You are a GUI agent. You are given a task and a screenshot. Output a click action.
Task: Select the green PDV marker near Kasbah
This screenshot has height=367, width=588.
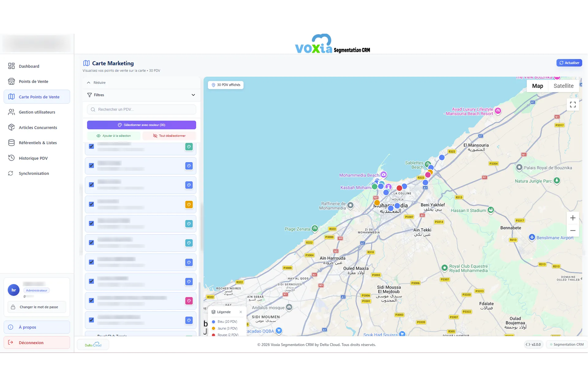tap(374, 186)
